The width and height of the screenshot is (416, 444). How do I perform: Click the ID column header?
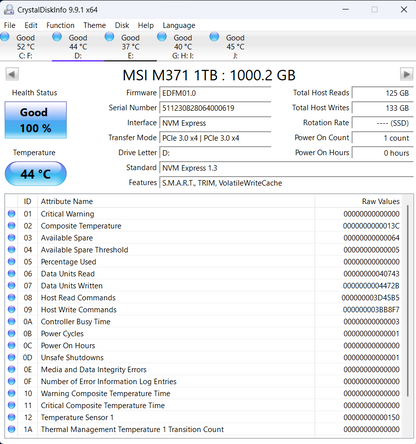coord(27,201)
